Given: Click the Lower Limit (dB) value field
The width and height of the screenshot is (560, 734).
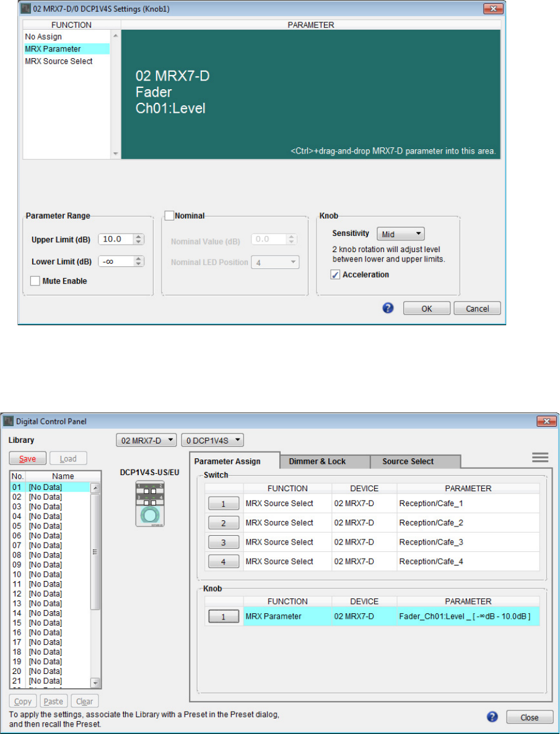Looking at the screenshot, I should point(116,261).
